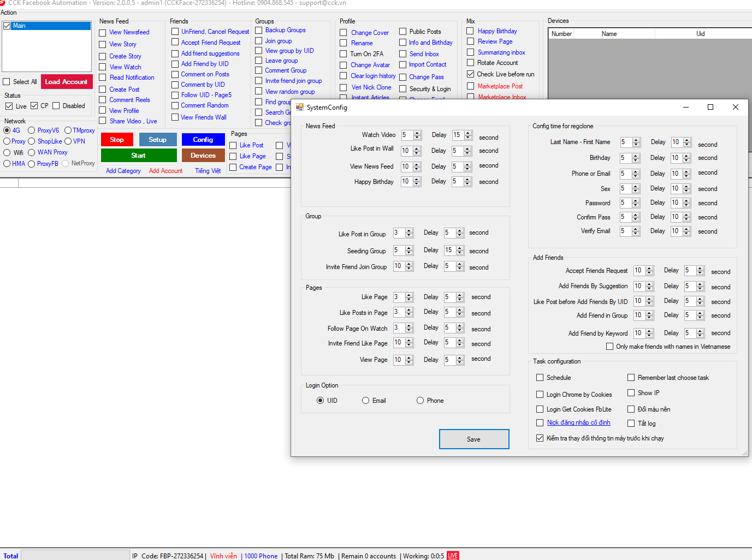Image resolution: width=752 pixels, height=560 pixels.
Task: Toggle Check Live before run
Action: pos(470,74)
